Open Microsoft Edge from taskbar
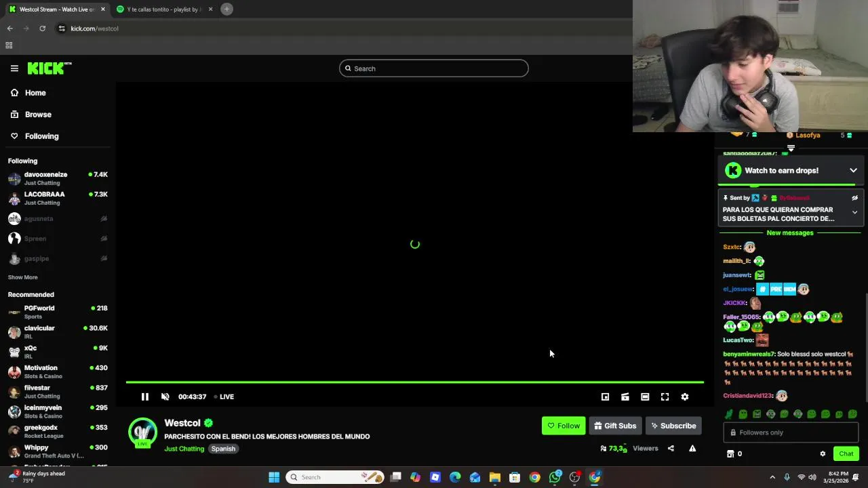 click(x=455, y=477)
